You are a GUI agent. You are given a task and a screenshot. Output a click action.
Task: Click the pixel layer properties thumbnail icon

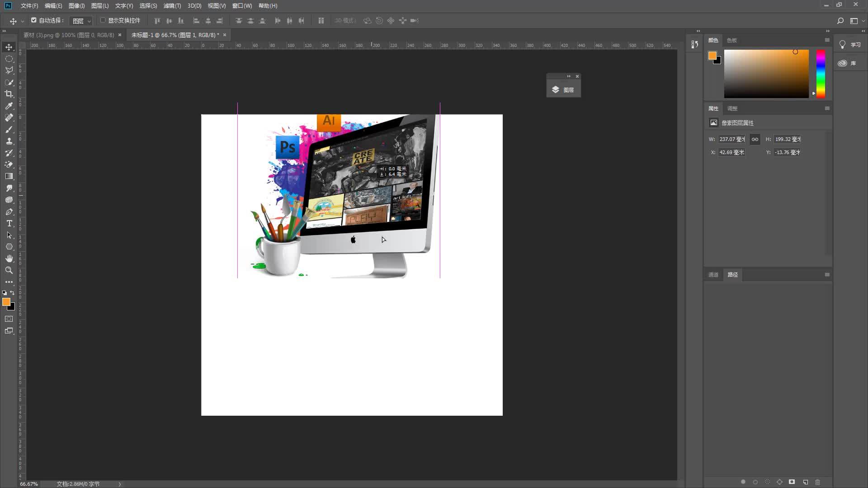[713, 122]
